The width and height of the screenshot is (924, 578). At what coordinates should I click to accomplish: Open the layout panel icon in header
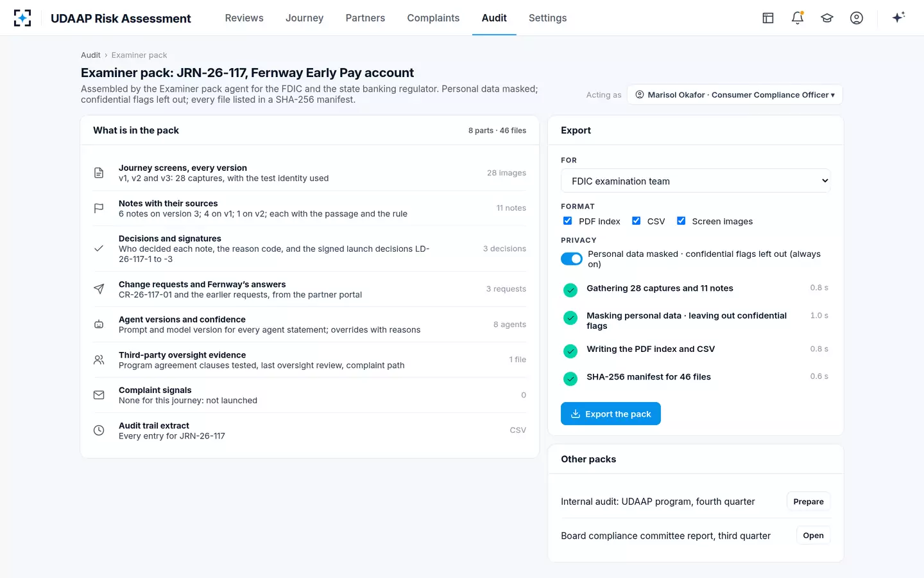point(768,18)
